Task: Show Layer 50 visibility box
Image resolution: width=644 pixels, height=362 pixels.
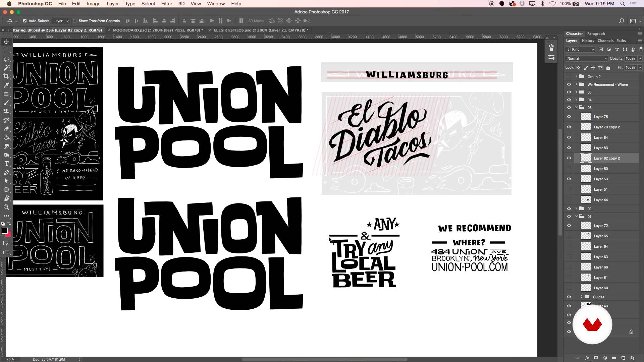Action: coord(569,169)
